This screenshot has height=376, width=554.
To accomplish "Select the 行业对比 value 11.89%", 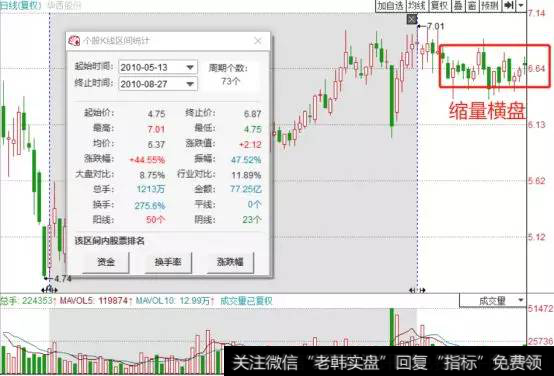I will pyautogui.click(x=247, y=175).
